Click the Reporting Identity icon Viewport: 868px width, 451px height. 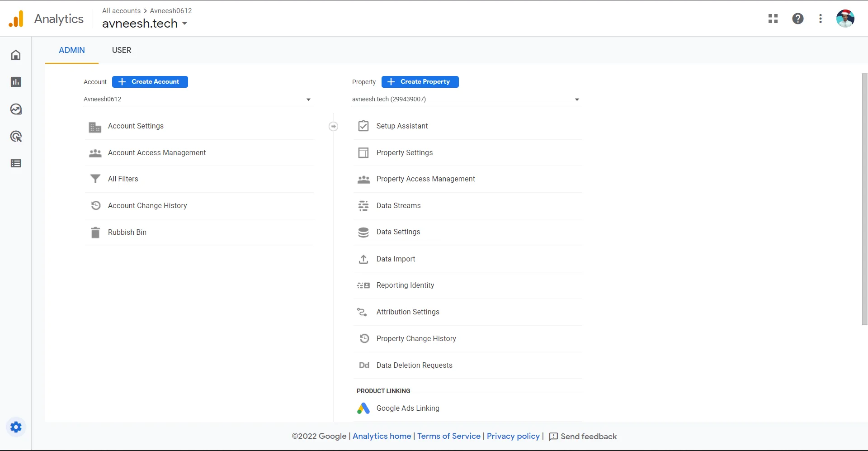click(363, 285)
